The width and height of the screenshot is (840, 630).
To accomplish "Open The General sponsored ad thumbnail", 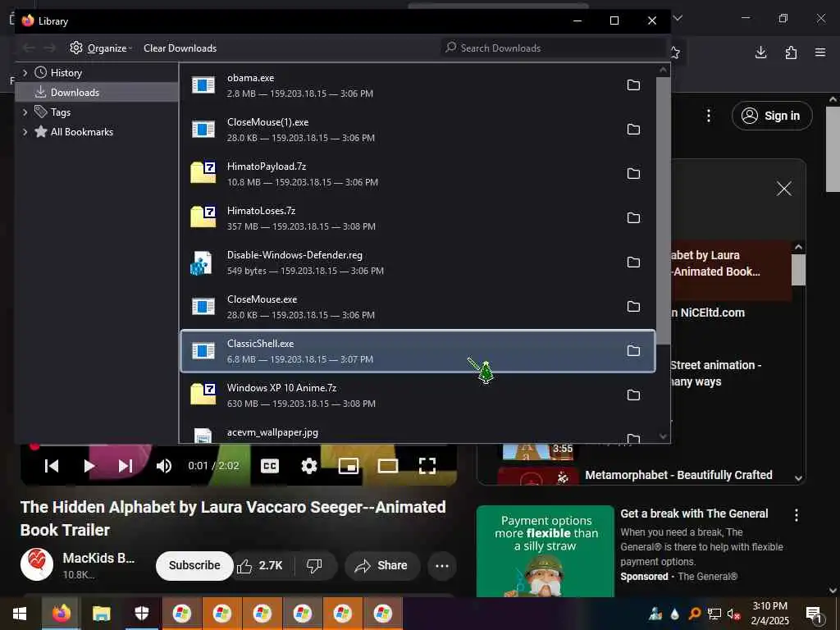I will (x=546, y=551).
